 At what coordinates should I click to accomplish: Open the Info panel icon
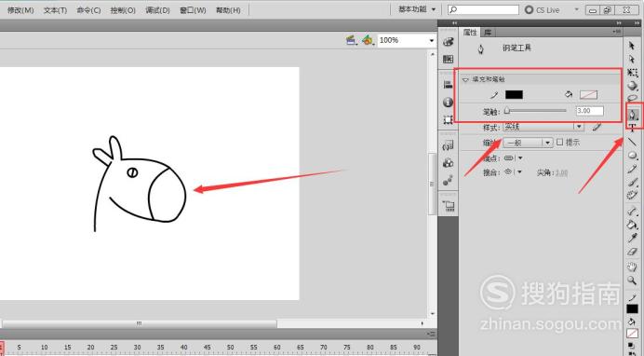pos(448,102)
